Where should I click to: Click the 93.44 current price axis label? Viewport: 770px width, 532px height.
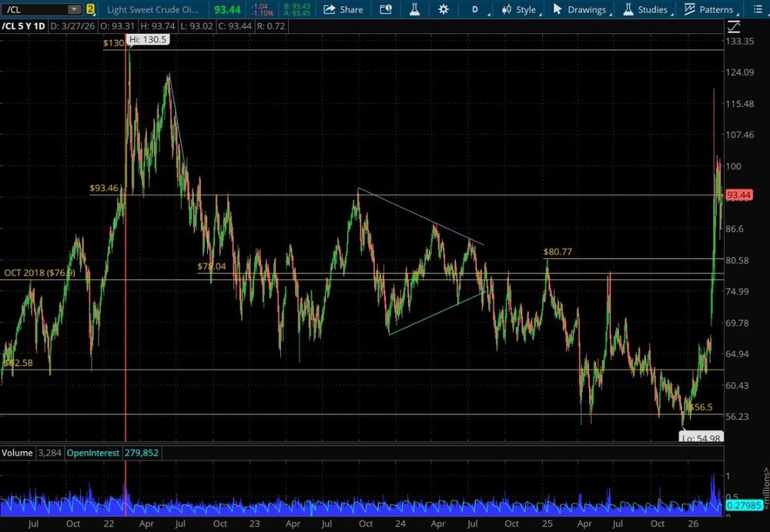[738, 195]
